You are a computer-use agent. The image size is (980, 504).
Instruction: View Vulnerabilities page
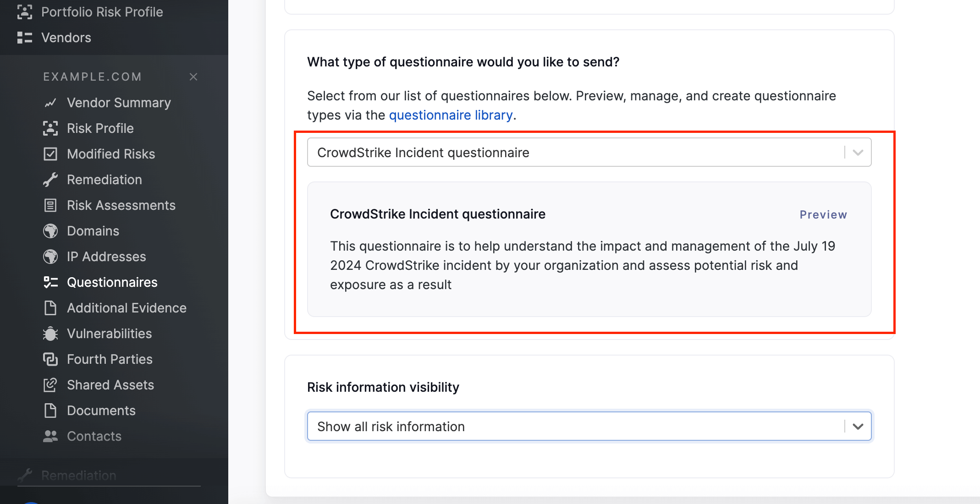(x=110, y=334)
